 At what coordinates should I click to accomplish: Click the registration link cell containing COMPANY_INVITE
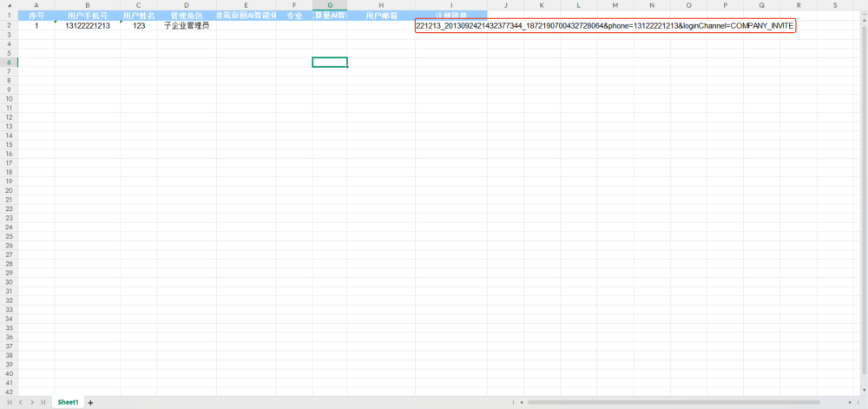click(x=605, y=26)
